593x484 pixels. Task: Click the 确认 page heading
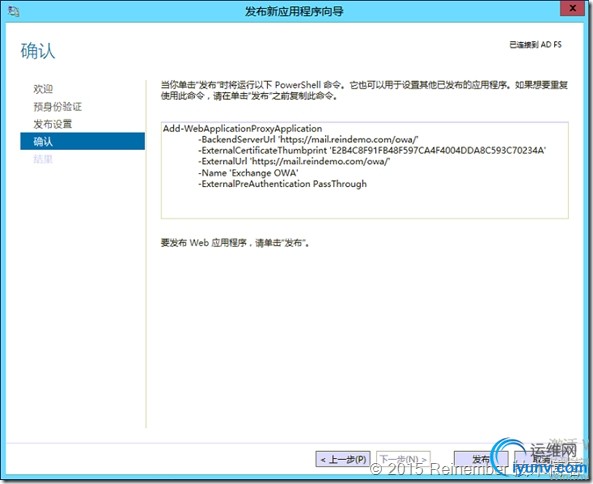(x=38, y=51)
